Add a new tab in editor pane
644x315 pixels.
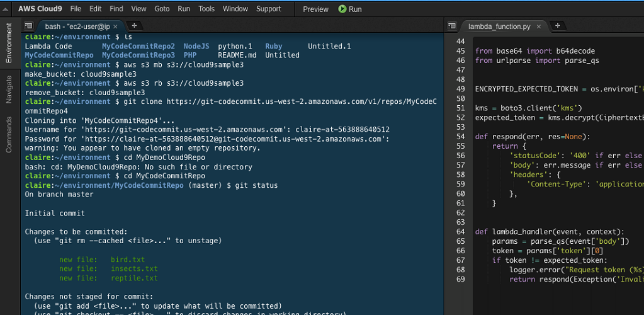click(558, 25)
